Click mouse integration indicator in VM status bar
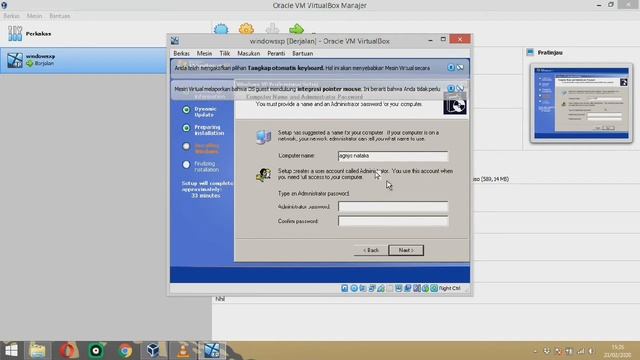Image resolution: width=640 pixels, height=360 pixels. tap(425, 288)
